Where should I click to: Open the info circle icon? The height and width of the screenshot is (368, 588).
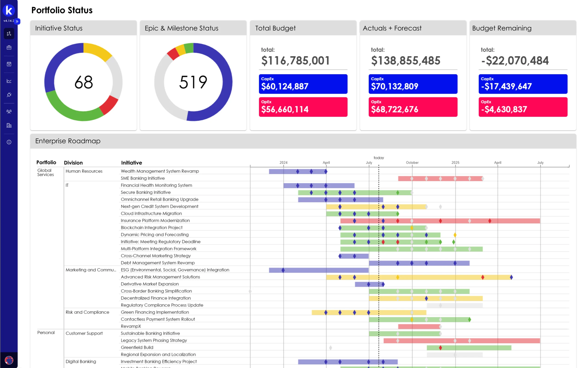9,142
